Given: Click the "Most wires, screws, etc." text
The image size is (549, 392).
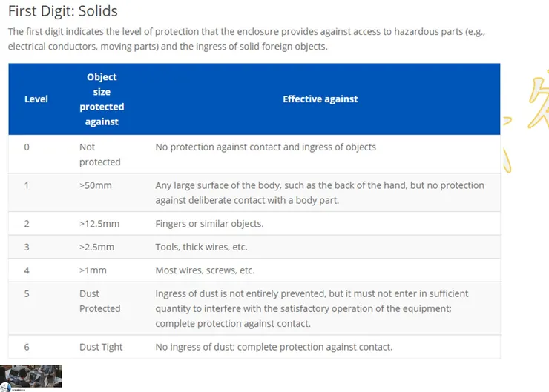Looking at the screenshot, I should (205, 270).
